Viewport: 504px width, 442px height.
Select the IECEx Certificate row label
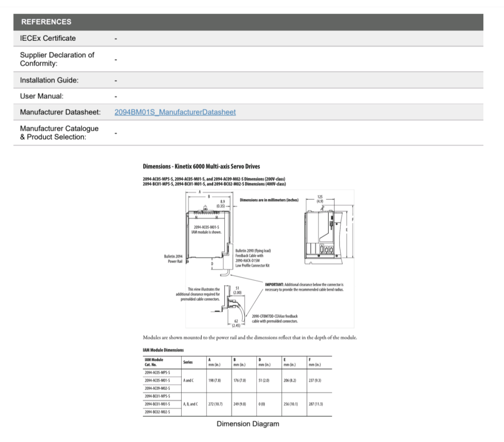48,38
